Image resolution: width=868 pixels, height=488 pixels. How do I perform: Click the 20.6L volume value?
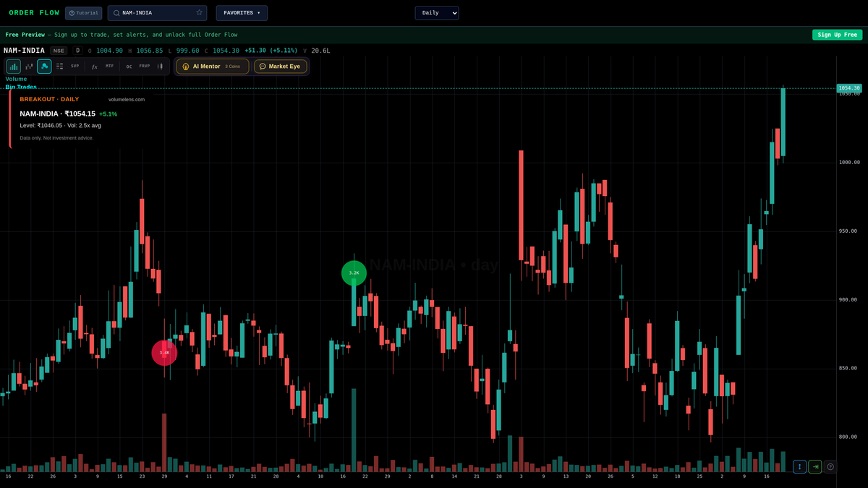click(x=320, y=51)
